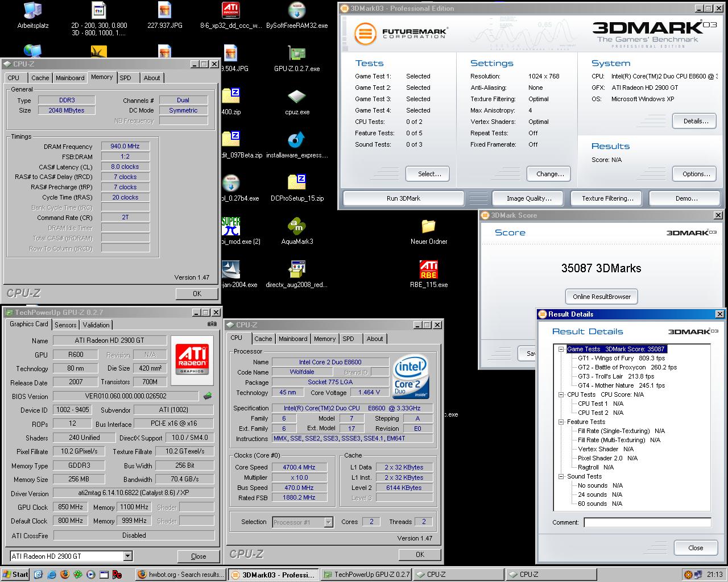Open CPU-Z processor Selection dropdown
The width and height of the screenshot is (728, 582).
[x=328, y=522]
